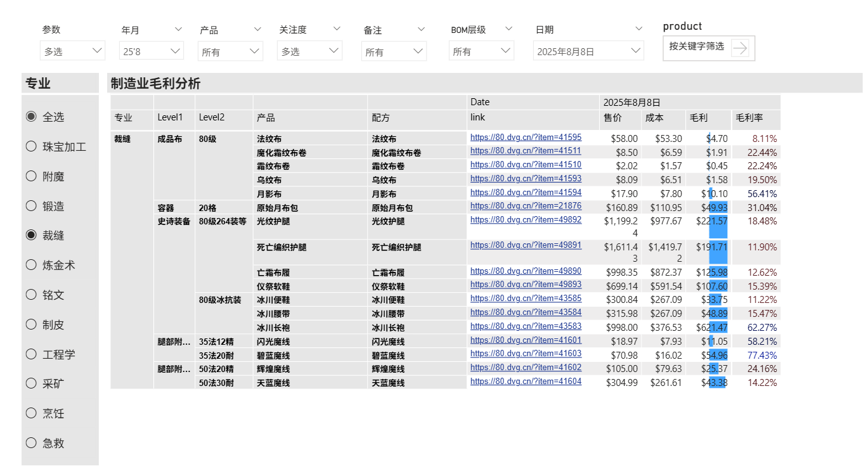This screenshot has height=469, width=868.
Task: Open link for item=41593 (乌纹布)
Action: (526, 178)
